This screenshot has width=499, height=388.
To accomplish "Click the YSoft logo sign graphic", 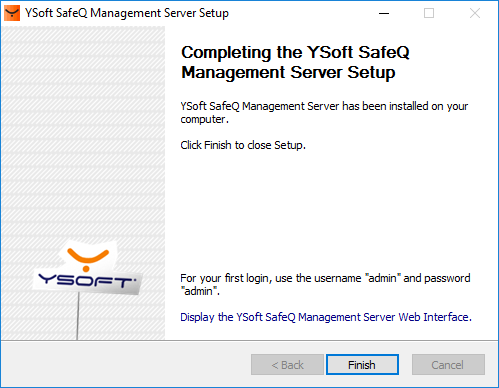I will 87,269.
